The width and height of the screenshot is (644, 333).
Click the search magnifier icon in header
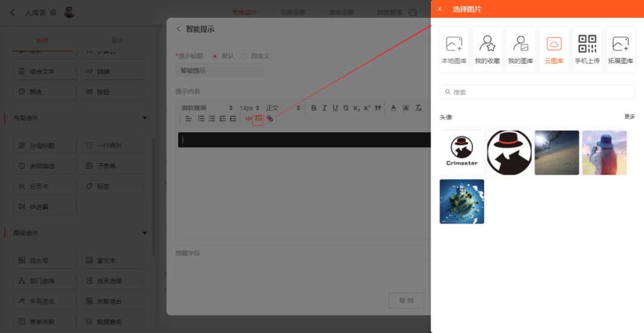pos(413,13)
